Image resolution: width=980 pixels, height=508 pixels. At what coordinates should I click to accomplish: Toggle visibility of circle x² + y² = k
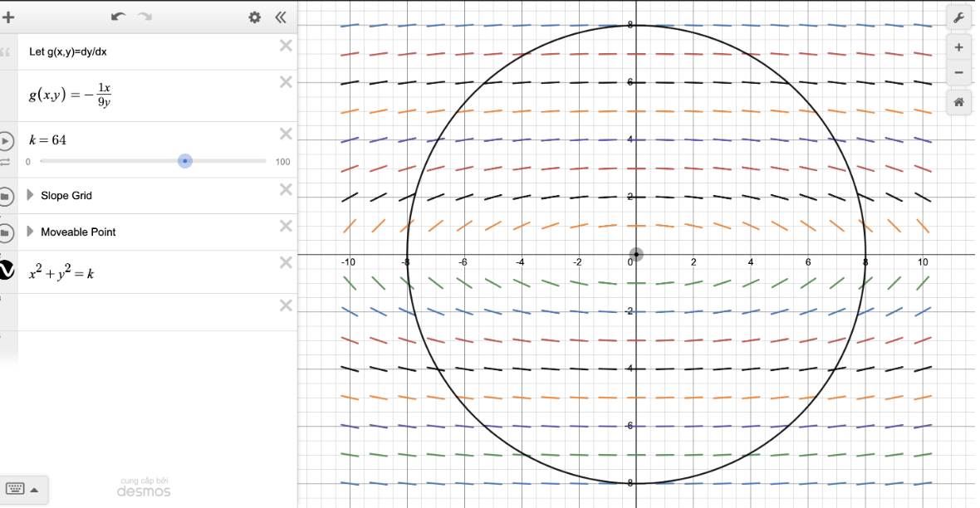click(x=7, y=270)
